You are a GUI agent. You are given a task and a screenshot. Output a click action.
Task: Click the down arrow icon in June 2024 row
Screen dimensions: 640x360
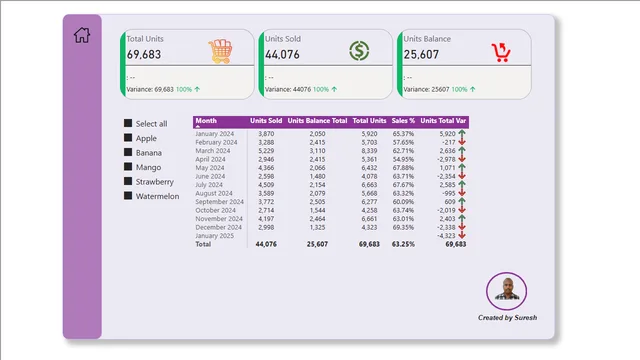[462, 176]
